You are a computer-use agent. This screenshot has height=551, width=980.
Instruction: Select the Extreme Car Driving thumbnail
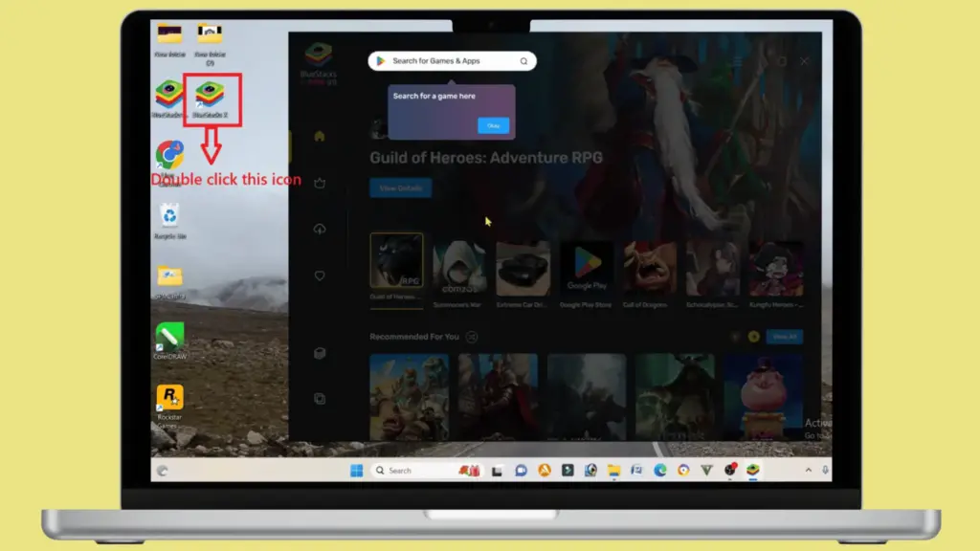[523, 268]
